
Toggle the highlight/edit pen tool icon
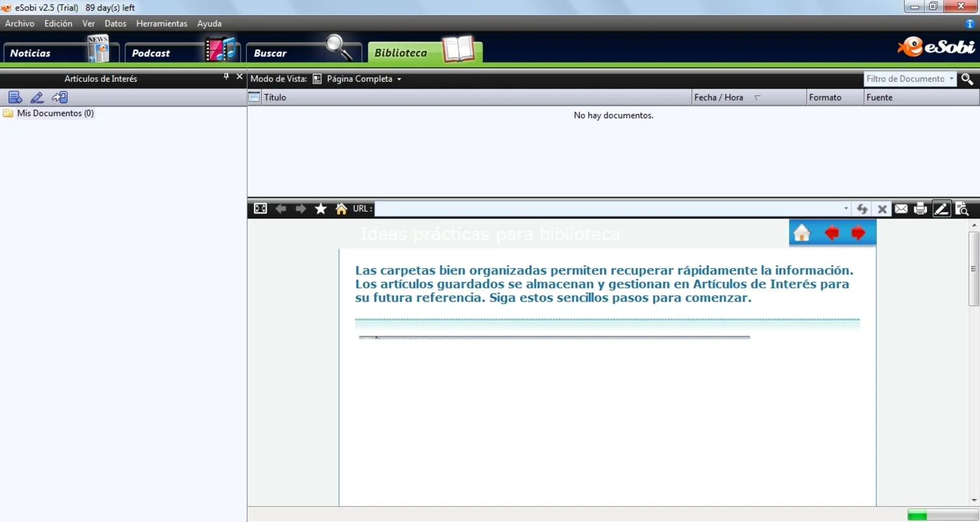(x=941, y=209)
